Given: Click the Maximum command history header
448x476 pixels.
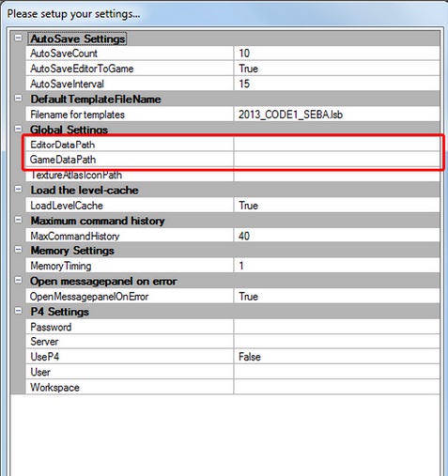Looking at the screenshot, I should (x=98, y=221).
